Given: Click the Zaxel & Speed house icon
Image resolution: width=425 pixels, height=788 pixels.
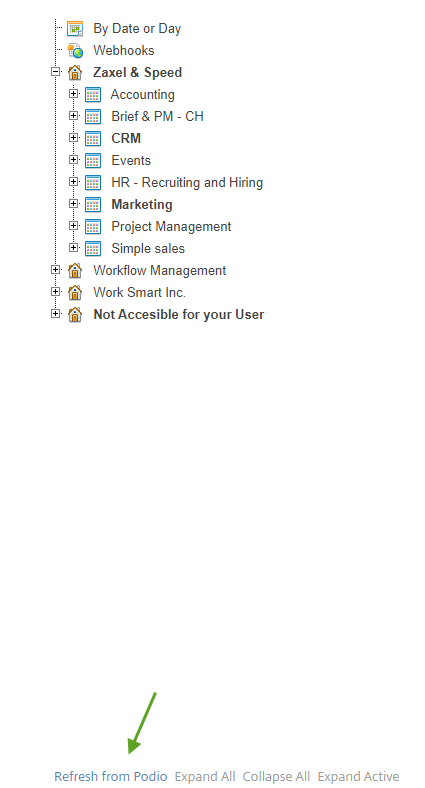Looking at the screenshot, I should point(75,73).
